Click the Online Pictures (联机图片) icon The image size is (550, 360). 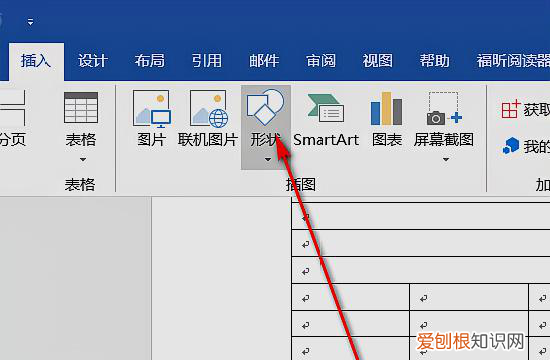point(209,108)
